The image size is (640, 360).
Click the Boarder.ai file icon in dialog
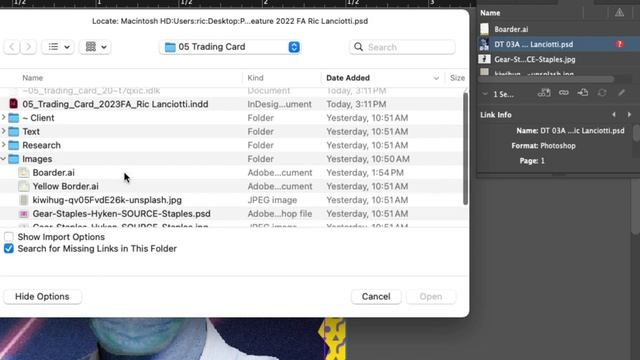[x=24, y=173]
